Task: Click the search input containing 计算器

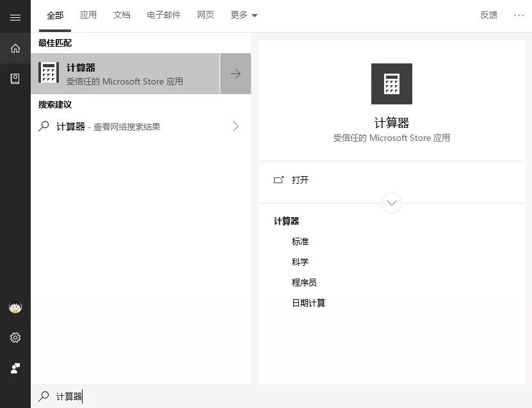Action: pyautogui.click(x=281, y=396)
